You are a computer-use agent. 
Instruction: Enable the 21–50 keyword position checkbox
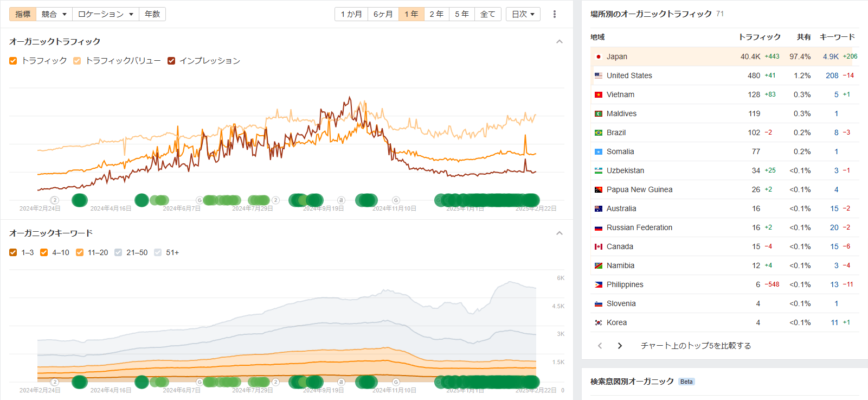118,252
